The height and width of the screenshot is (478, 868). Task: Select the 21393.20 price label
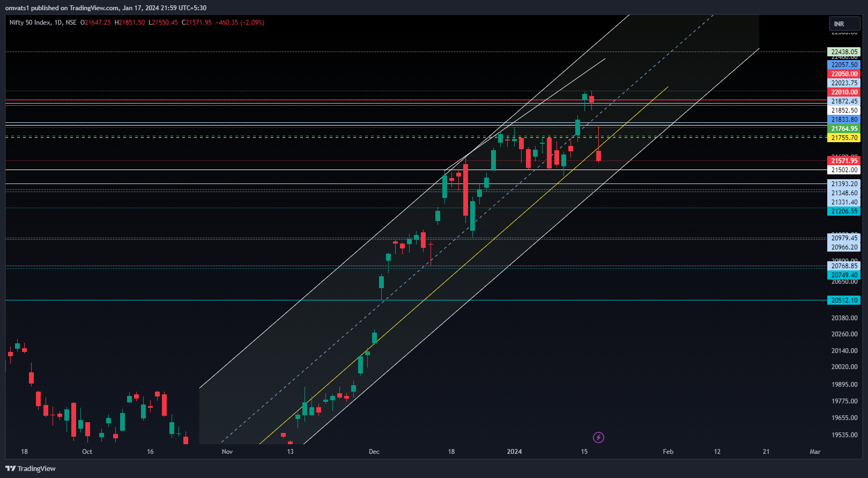coord(844,184)
